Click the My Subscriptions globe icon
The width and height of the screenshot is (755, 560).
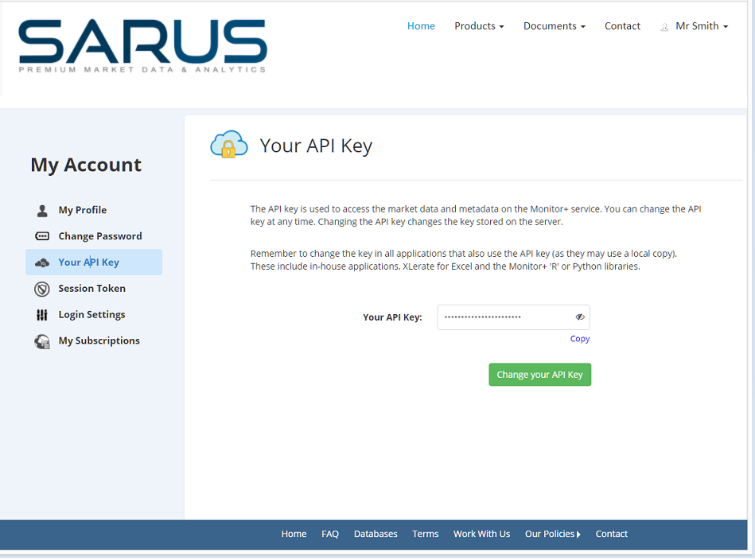42,341
